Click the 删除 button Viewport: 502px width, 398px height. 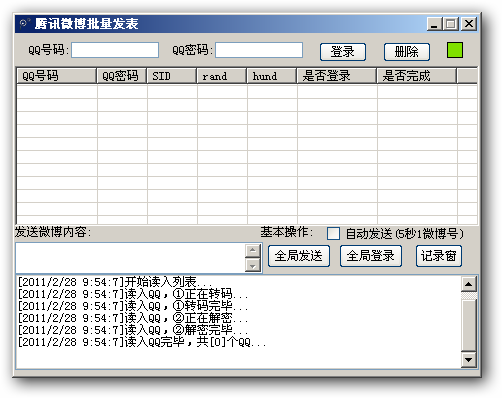coord(407,52)
